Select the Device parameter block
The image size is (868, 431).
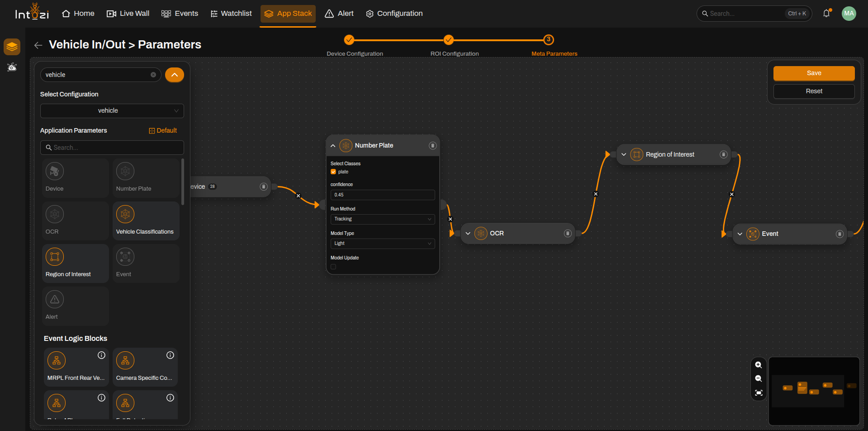[x=76, y=178]
